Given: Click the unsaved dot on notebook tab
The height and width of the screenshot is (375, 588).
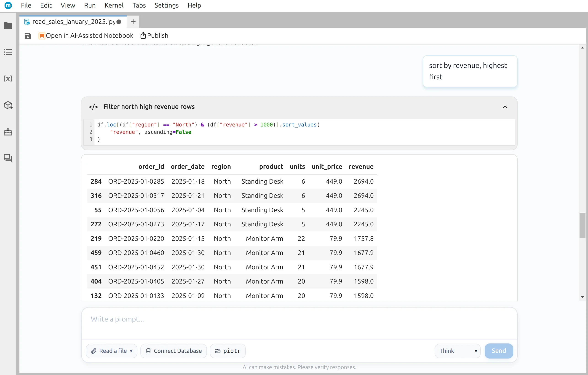Looking at the screenshot, I should coord(119,22).
